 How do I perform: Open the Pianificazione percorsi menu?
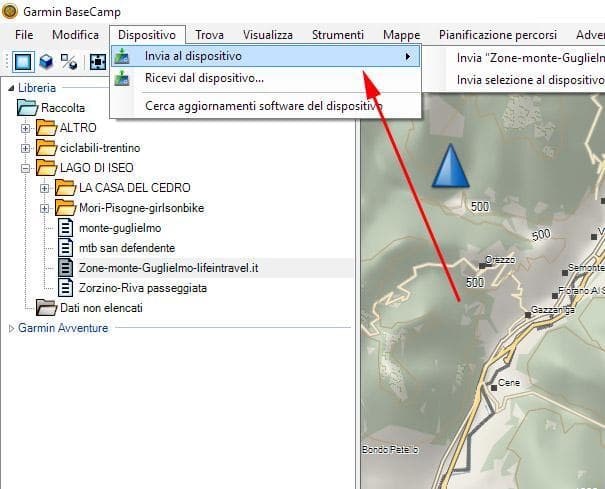coord(497,35)
